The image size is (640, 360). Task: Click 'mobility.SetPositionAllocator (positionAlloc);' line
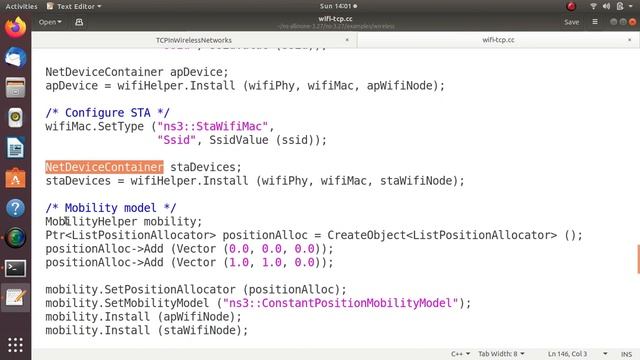click(x=196, y=289)
